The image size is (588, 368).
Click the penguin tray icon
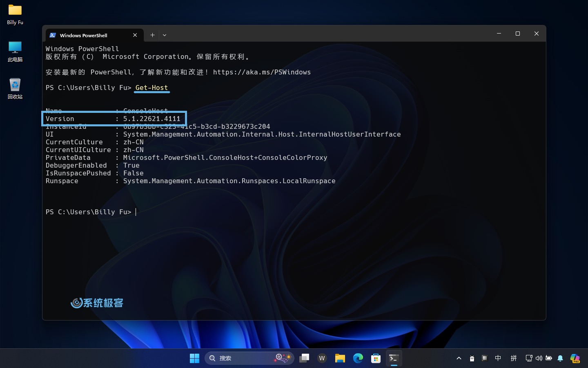(x=472, y=358)
